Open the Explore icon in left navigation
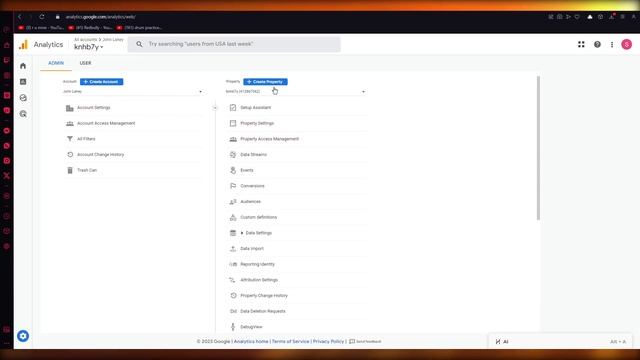640x360 pixels. click(23, 98)
